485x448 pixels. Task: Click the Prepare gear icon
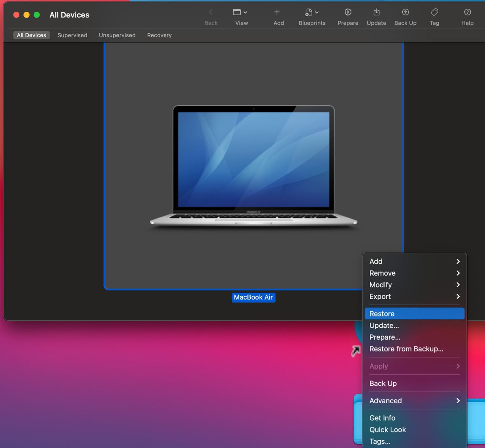click(348, 12)
